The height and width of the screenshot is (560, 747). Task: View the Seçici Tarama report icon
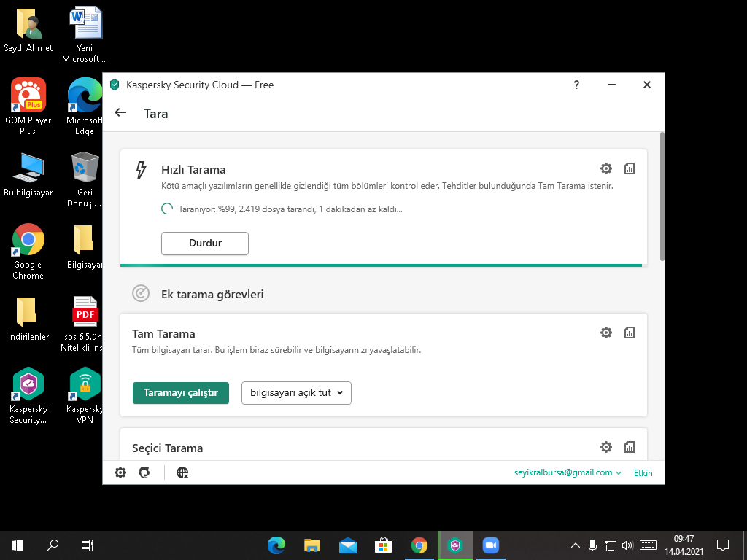pos(630,447)
